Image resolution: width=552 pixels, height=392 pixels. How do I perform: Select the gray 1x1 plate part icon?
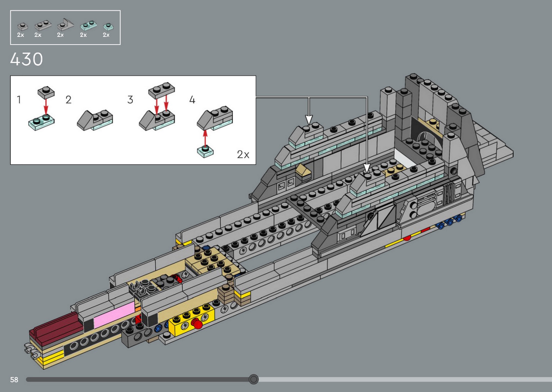tap(22, 26)
